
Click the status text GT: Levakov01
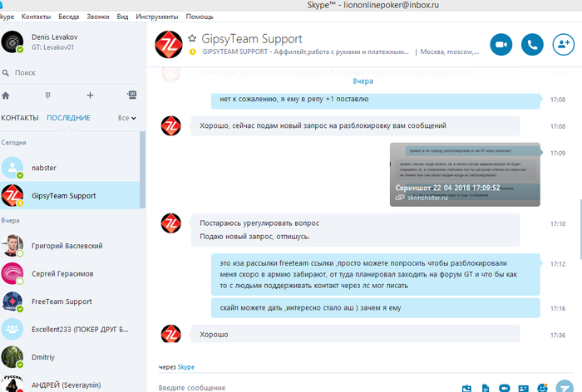52,47
